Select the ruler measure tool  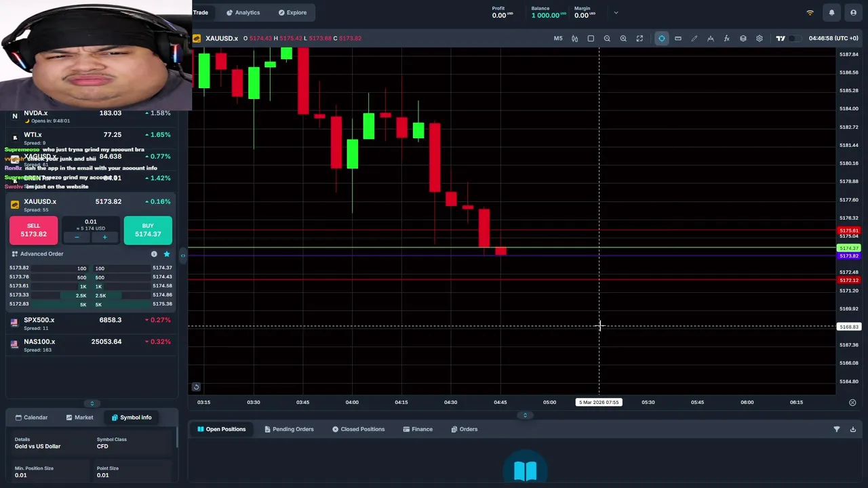[678, 39]
